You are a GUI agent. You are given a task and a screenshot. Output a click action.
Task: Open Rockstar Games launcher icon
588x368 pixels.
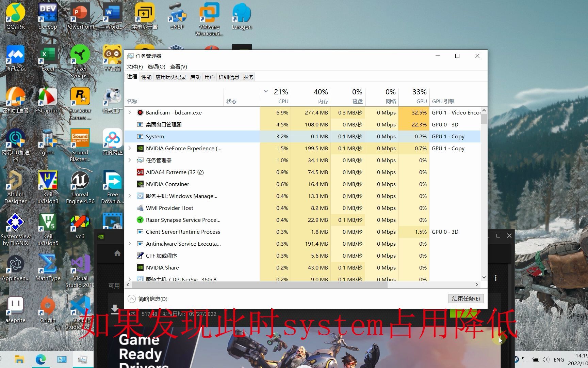(x=80, y=103)
